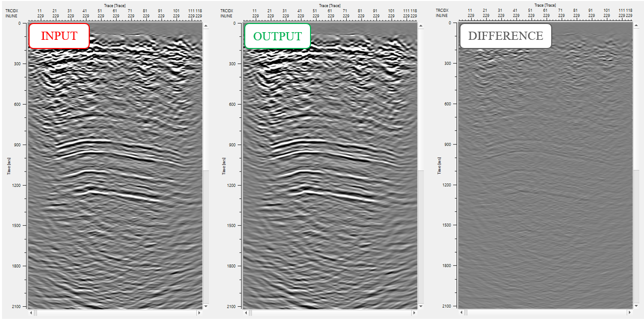Click the scroll-right arrow under the OUTPUT panel
Screen dimensions: 644x319
(414, 312)
